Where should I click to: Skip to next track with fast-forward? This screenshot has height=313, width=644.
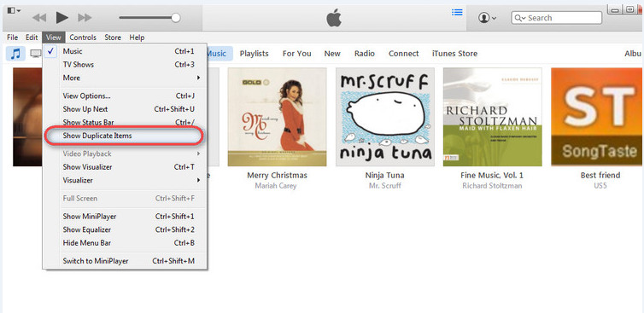point(85,18)
